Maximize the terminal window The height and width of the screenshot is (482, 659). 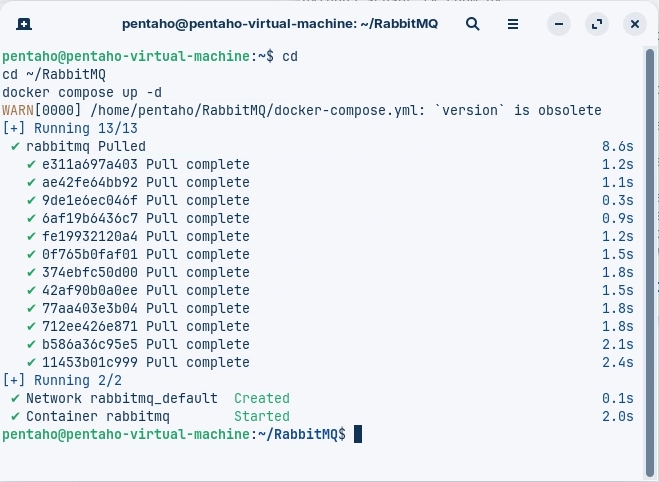click(598, 23)
